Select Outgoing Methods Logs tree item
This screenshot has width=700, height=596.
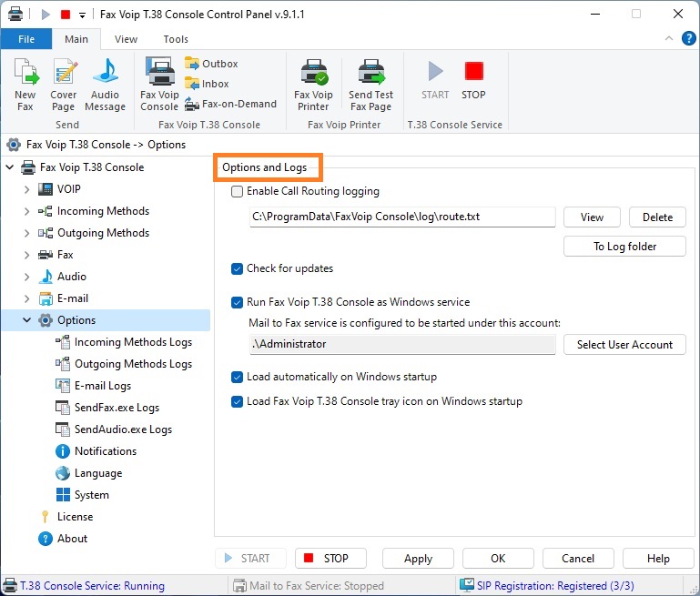point(124,364)
